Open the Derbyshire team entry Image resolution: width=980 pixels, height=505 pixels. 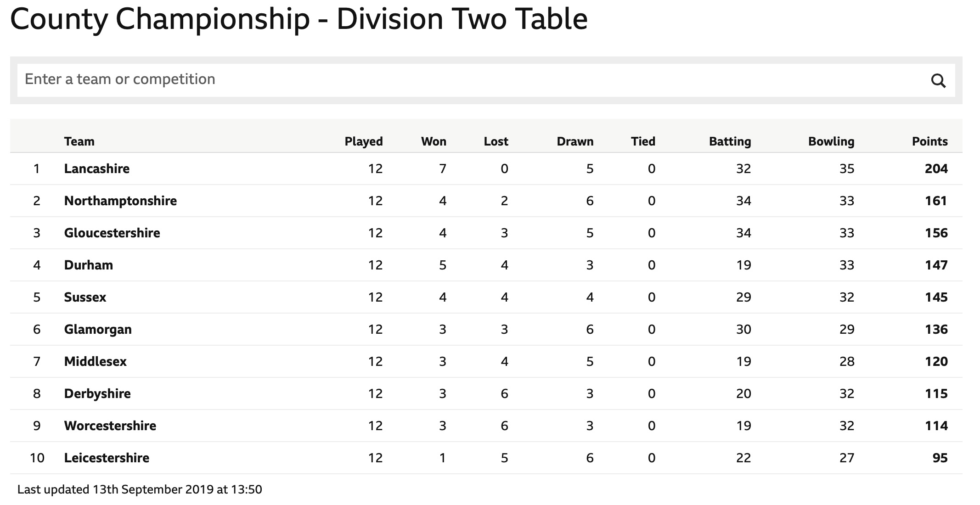(x=97, y=393)
